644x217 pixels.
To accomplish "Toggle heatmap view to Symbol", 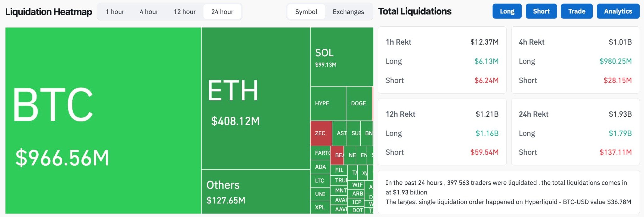I will [306, 12].
